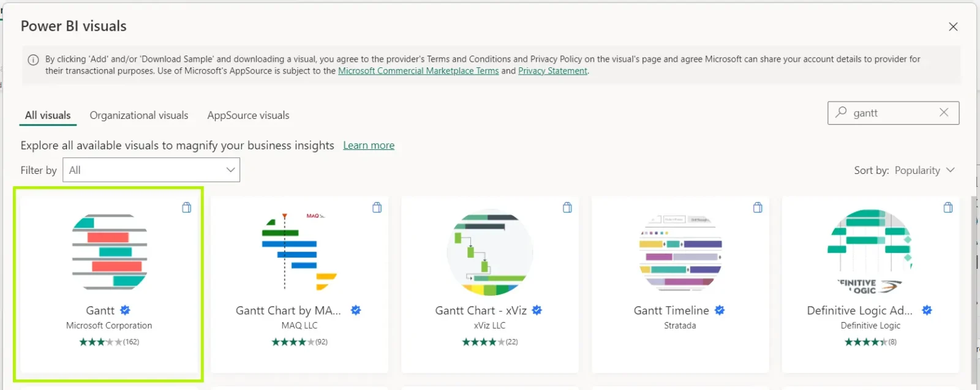The width and height of the screenshot is (980, 390).
Task: Click the shopping bag icon on Gantt Timeline card
Action: [758, 208]
